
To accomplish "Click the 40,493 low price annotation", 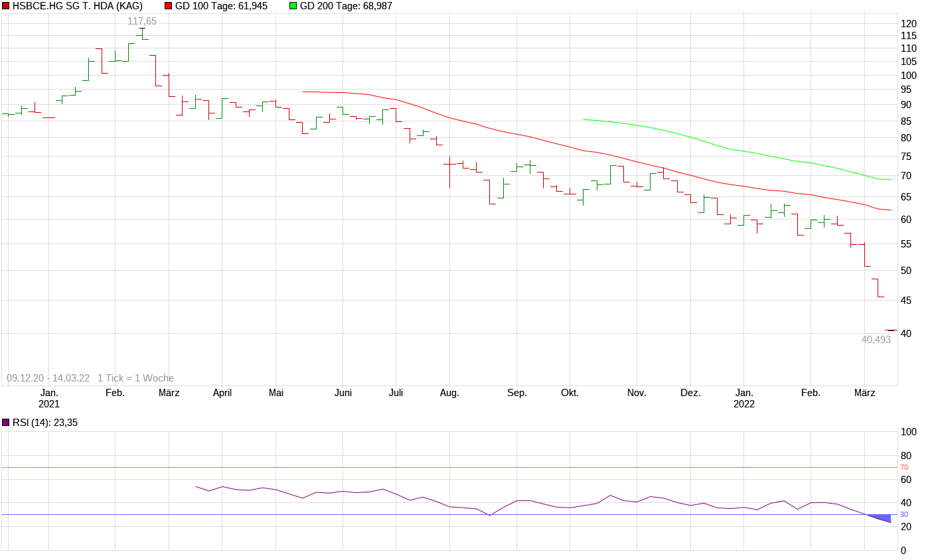I will (876, 339).
